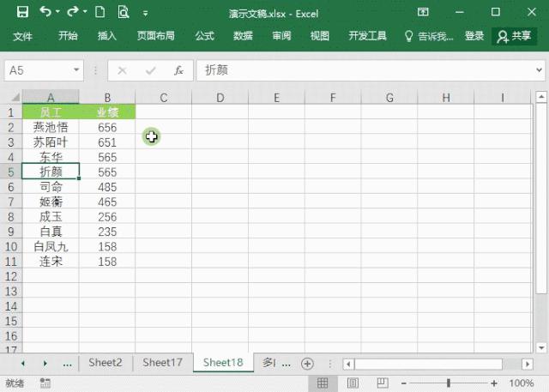This screenshot has width=549, height=392.
Task: Switch to Page Layout view icon
Action: (353, 383)
